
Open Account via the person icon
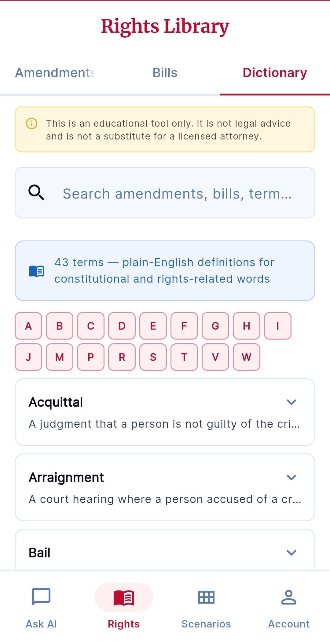click(288, 597)
